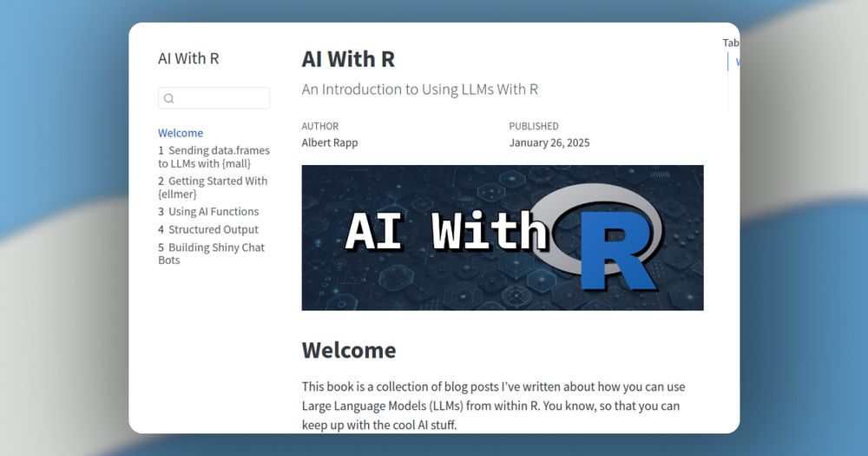Open chapter 1 Sending data.frames to LLMs with {mall}
This screenshot has width=868, height=456.
pos(214,157)
